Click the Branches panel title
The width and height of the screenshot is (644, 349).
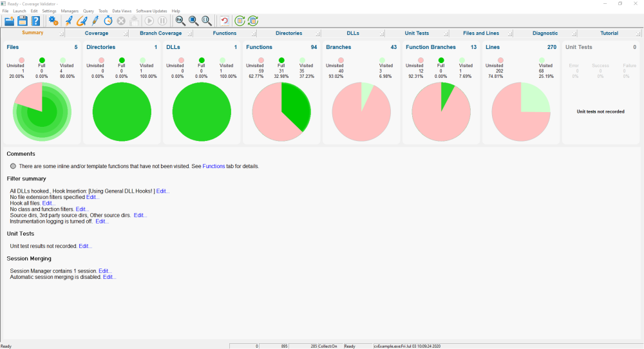339,47
